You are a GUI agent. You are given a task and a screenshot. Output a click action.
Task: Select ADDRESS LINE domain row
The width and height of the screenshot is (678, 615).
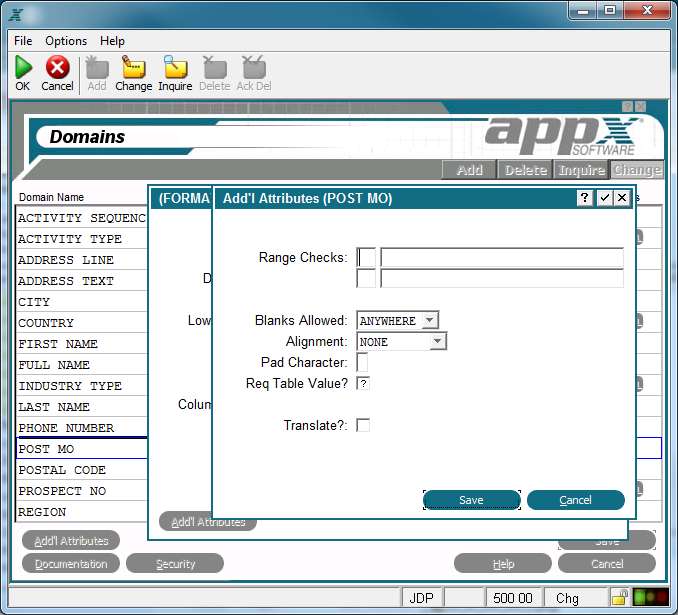pyautogui.click(x=82, y=260)
